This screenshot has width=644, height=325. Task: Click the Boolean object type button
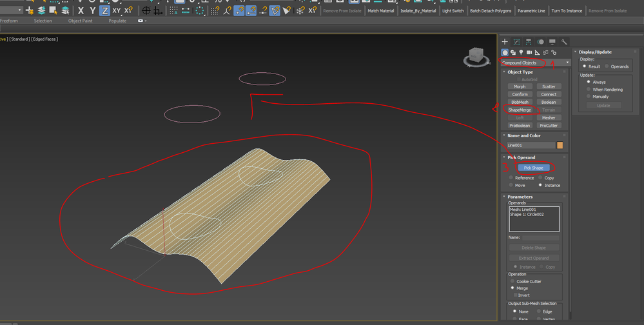point(549,103)
